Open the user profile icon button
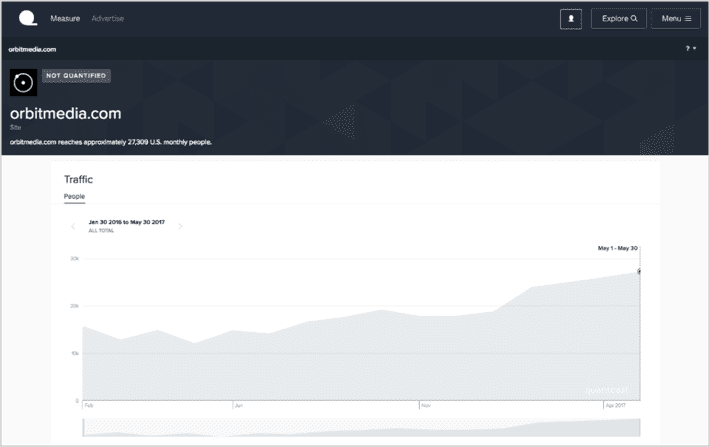The width and height of the screenshot is (710, 447). (571, 19)
